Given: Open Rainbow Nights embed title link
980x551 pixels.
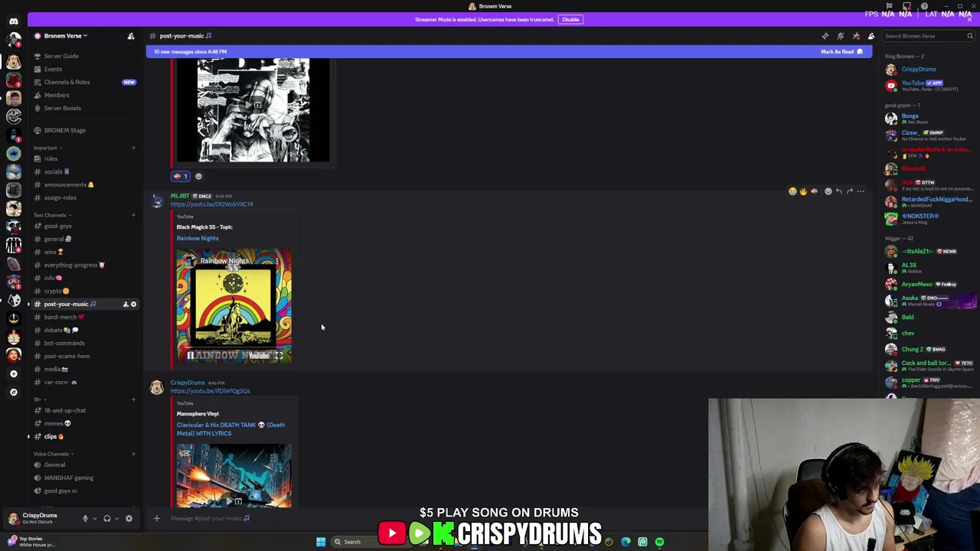Looking at the screenshot, I should 198,238.
